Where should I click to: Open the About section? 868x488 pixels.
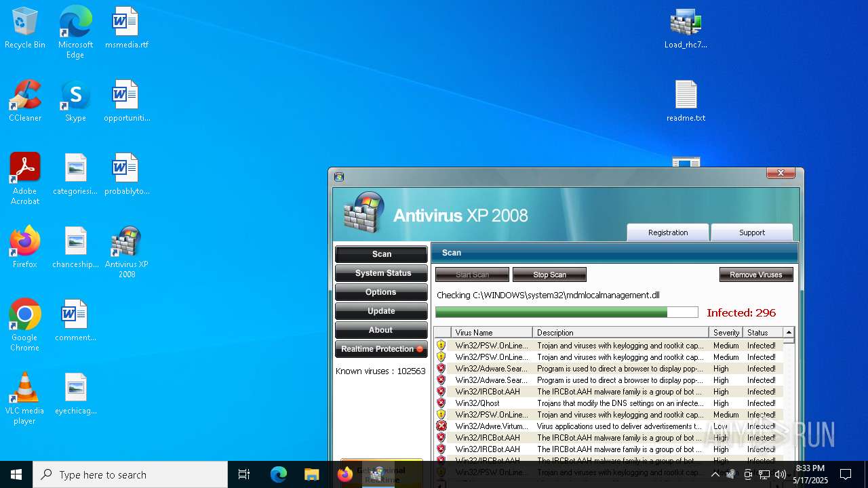pyautogui.click(x=381, y=330)
